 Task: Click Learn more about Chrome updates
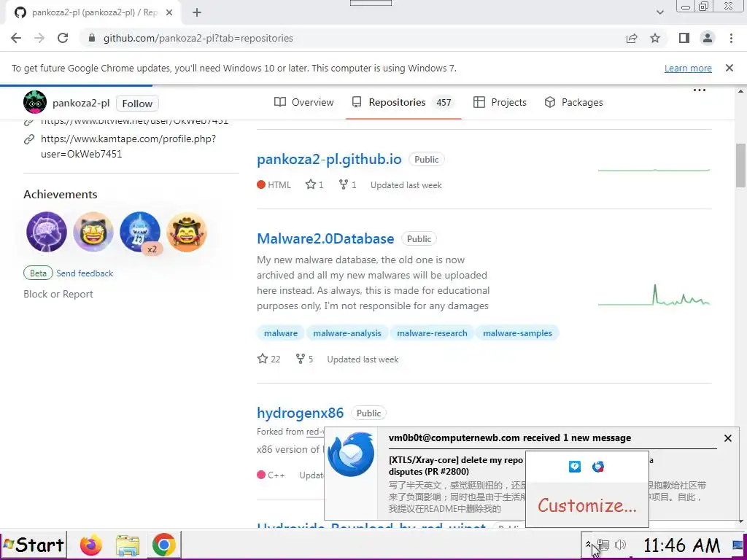[x=688, y=68]
